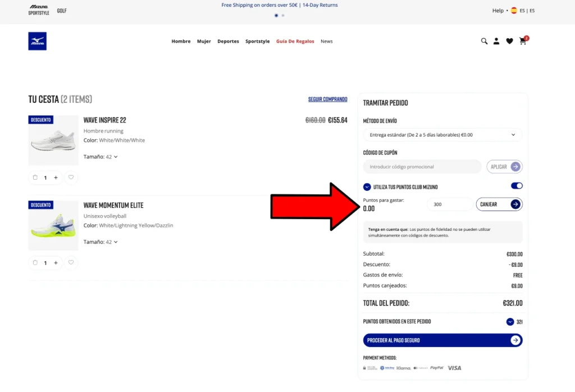Image resolution: width=575 pixels, height=392 pixels.
Task: View the shopping cart with 2 items
Action: (523, 41)
